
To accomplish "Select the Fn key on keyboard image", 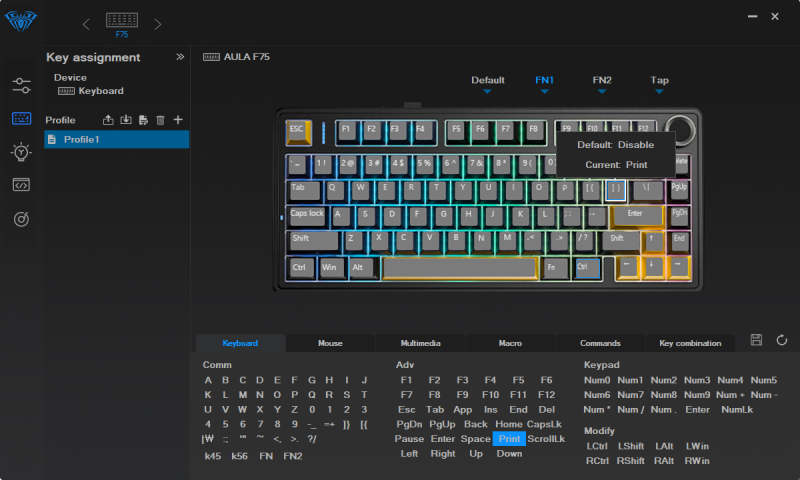I will [555, 268].
